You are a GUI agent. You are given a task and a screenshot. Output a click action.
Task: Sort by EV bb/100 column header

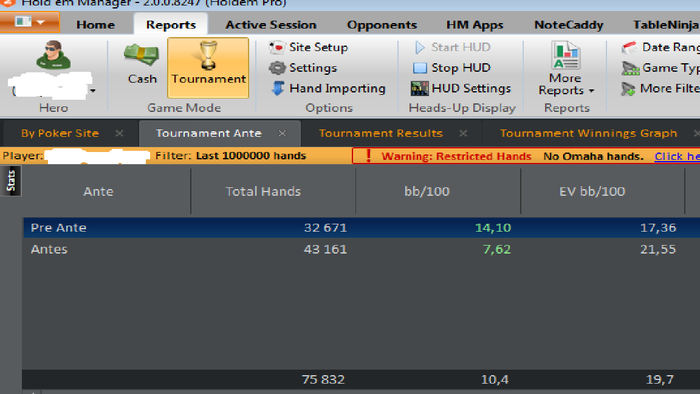coord(592,191)
